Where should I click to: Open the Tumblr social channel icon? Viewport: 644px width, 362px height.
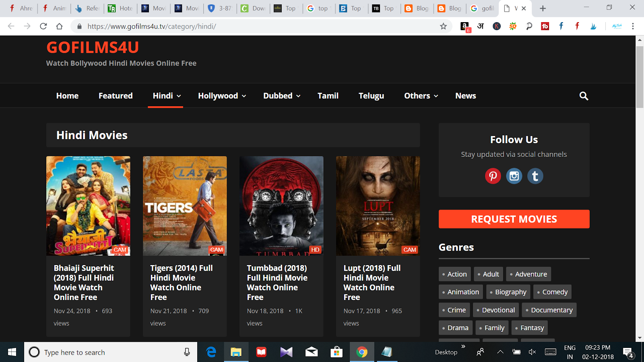pyautogui.click(x=535, y=176)
